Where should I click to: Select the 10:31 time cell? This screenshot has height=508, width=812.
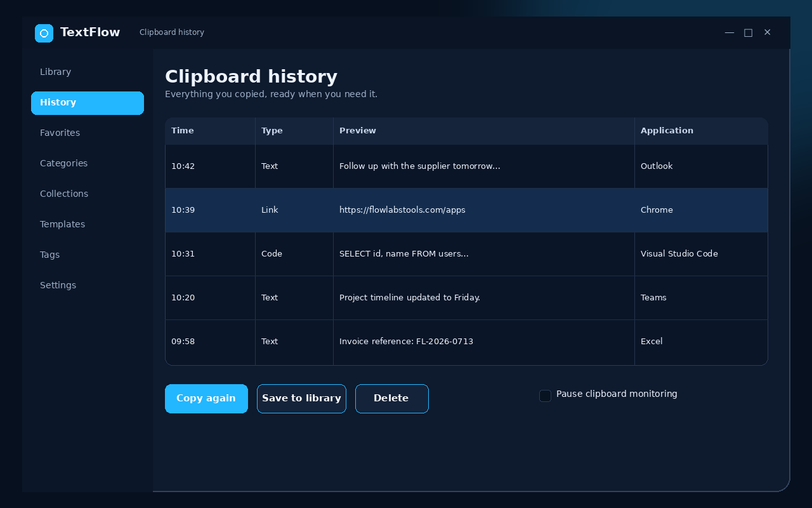pyautogui.click(x=210, y=254)
